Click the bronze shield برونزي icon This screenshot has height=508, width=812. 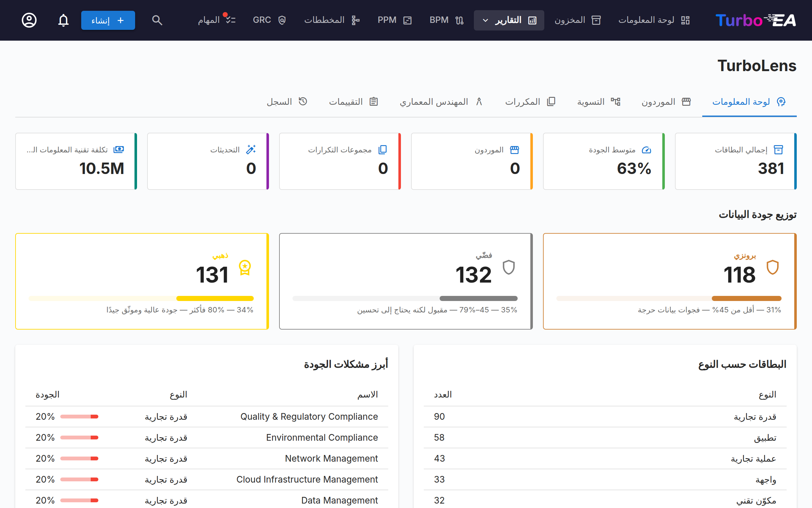(773, 267)
